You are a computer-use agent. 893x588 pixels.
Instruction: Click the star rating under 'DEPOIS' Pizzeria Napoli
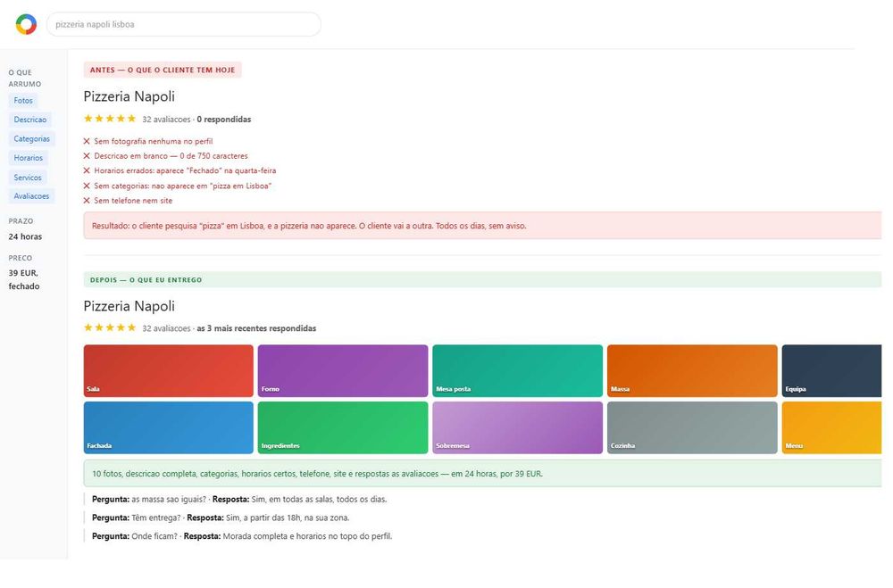coord(110,327)
